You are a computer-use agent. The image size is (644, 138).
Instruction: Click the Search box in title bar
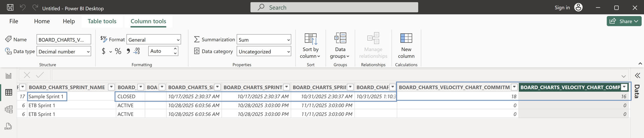coord(334,7)
